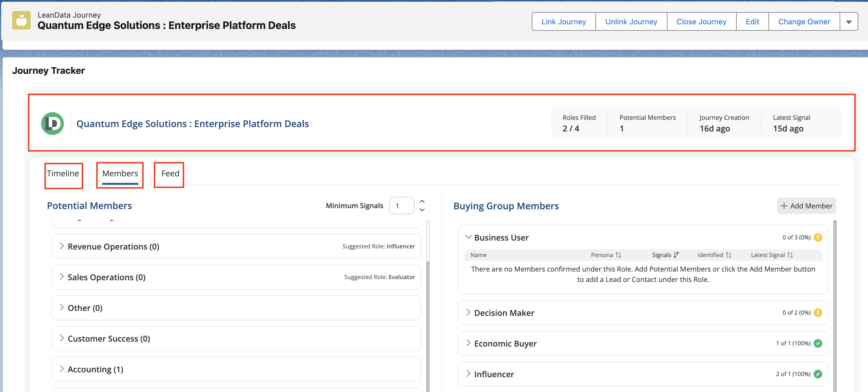Image resolution: width=868 pixels, height=392 pixels.
Task: Click the LeanData Journey app icon
Action: pos(21,20)
